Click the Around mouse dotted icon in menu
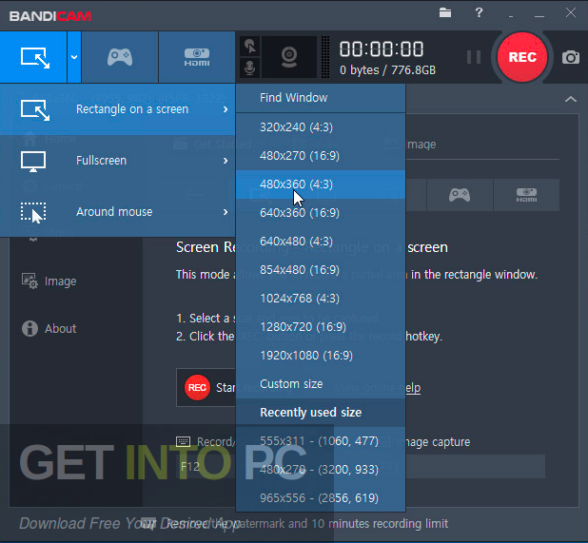This screenshot has height=543, width=588. (33, 213)
